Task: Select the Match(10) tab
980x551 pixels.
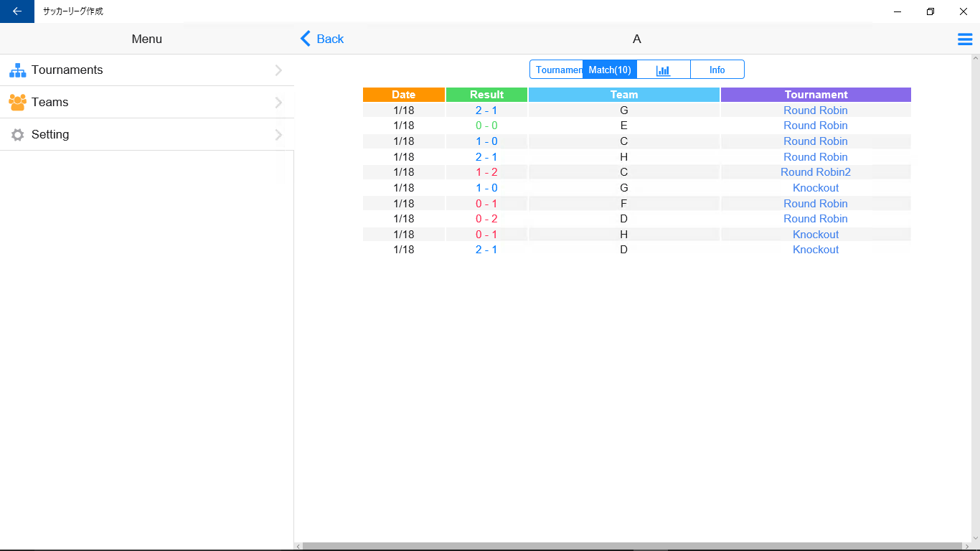Action: click(x=610, y=70)
